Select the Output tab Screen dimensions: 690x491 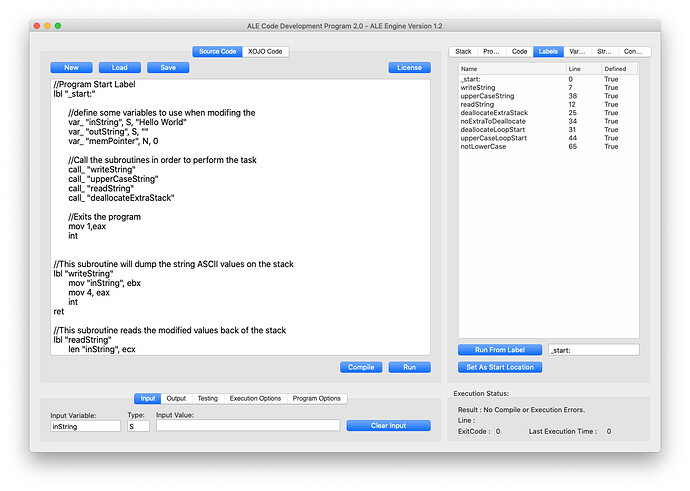(x=176, y=398)
